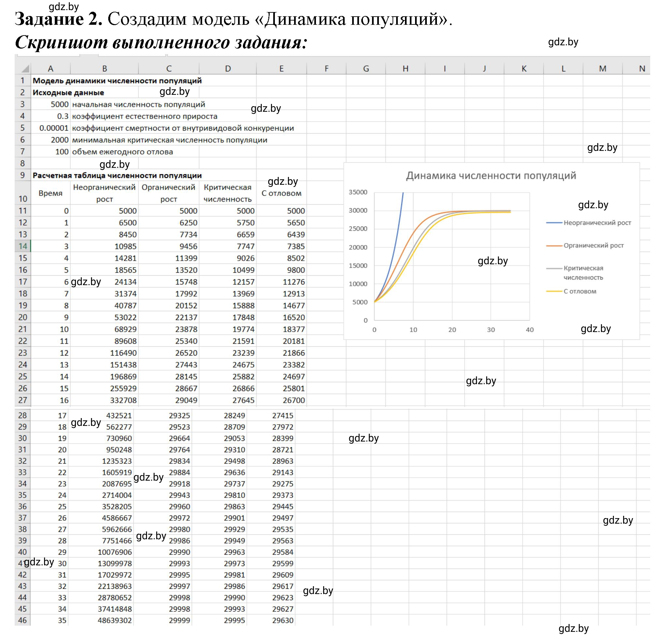The image size is (672, 639).
Task: Click chart title 'Динамика численности популяций'
Action: 491,175
